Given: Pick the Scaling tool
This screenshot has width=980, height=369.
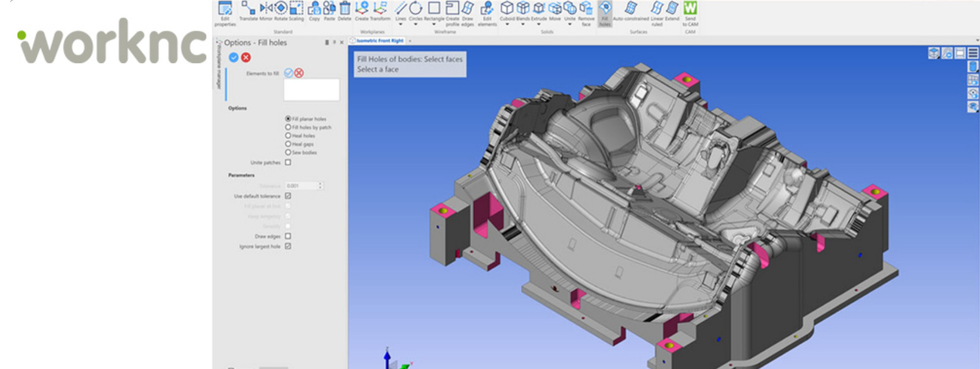Looking at the screenshot, I should click(296, 11).
